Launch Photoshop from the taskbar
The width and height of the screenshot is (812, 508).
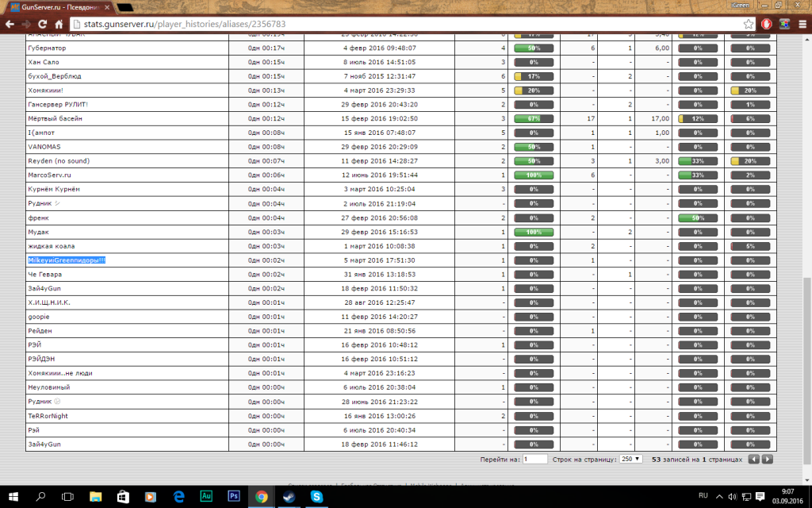tap(233, 496)
